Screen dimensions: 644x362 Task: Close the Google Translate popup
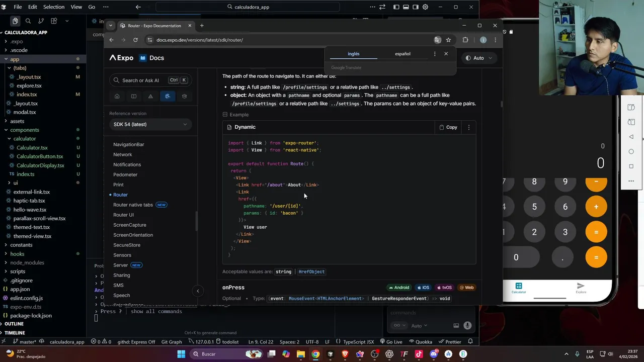(x=446, y=54)
